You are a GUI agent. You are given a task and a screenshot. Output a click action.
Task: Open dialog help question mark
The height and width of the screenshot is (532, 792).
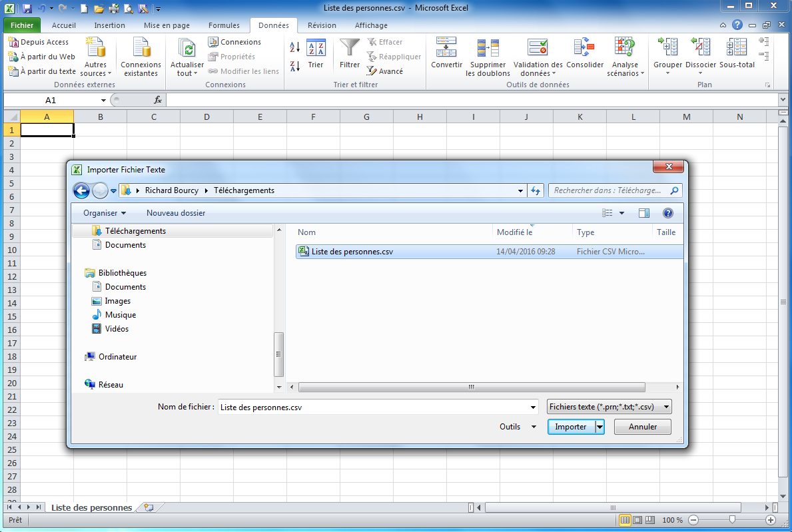[x=667, y=213]
